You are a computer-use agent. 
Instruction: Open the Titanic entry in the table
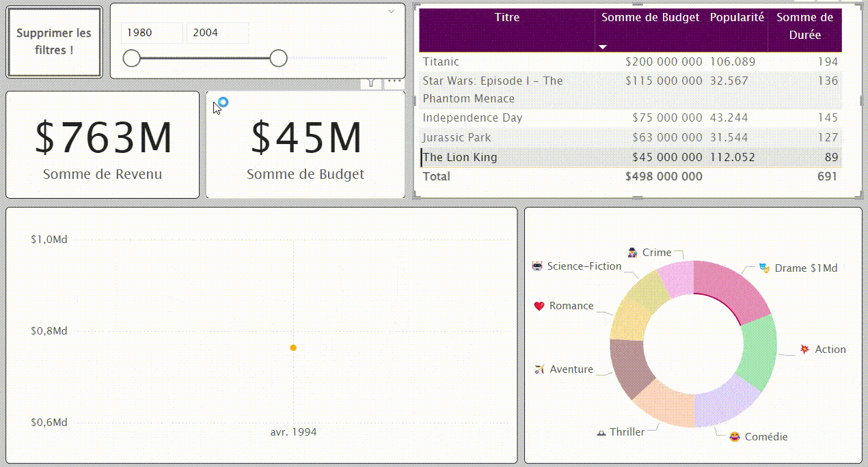pyautogui.click(x=441, y=61)
